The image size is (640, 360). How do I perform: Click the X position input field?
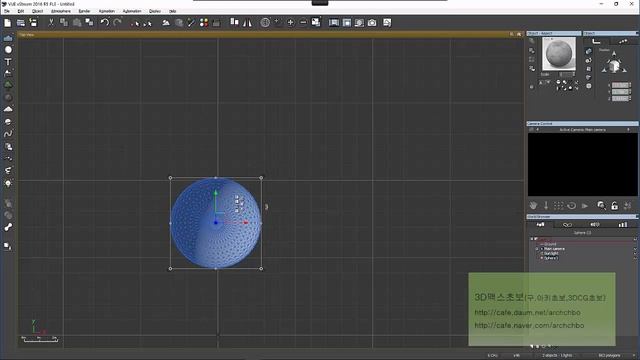point(620,85)
